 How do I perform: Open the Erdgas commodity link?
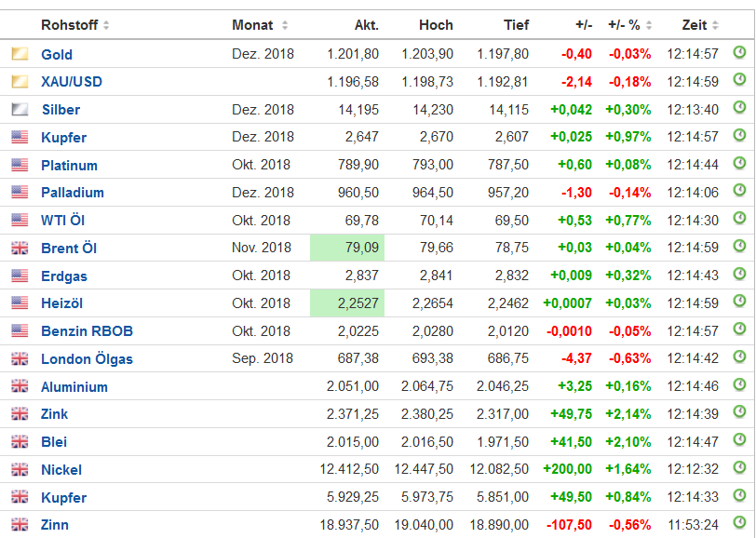[x=63, y=276]
